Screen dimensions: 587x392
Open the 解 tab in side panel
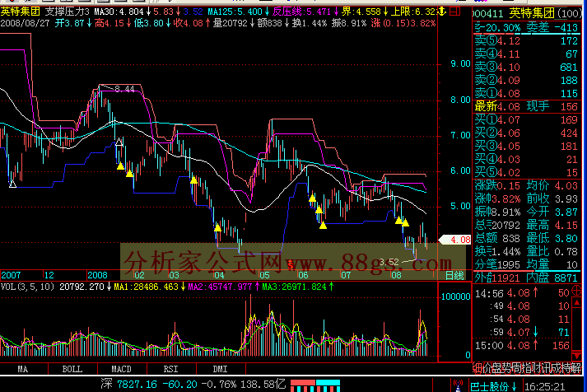coord(576,368)
